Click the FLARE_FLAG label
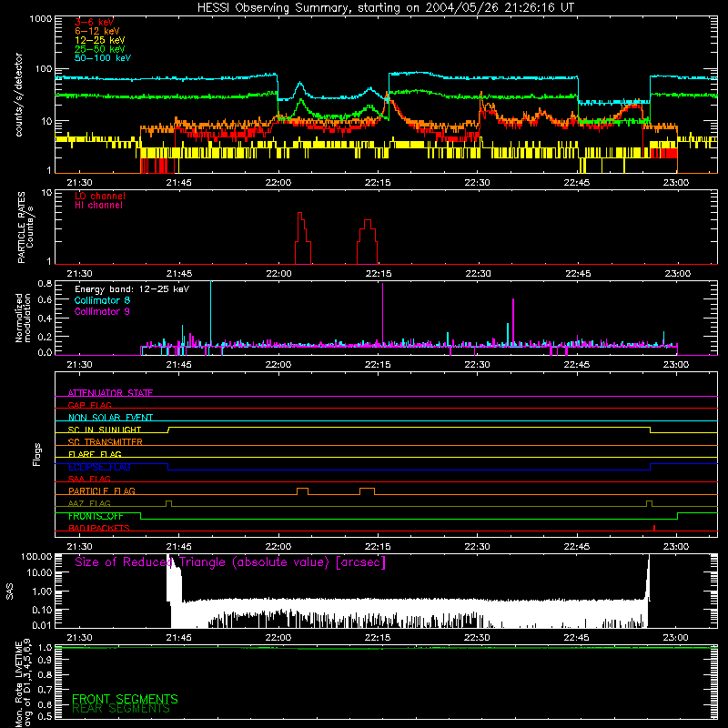The height and width of the screenshot is (728, 728). click(x=95, y=453)
